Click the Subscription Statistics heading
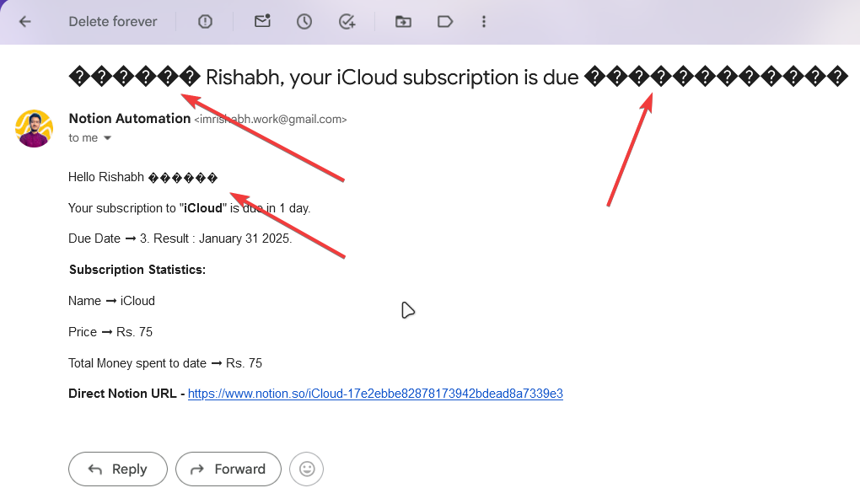The image size is (860, 504). (x=137, y=270)
